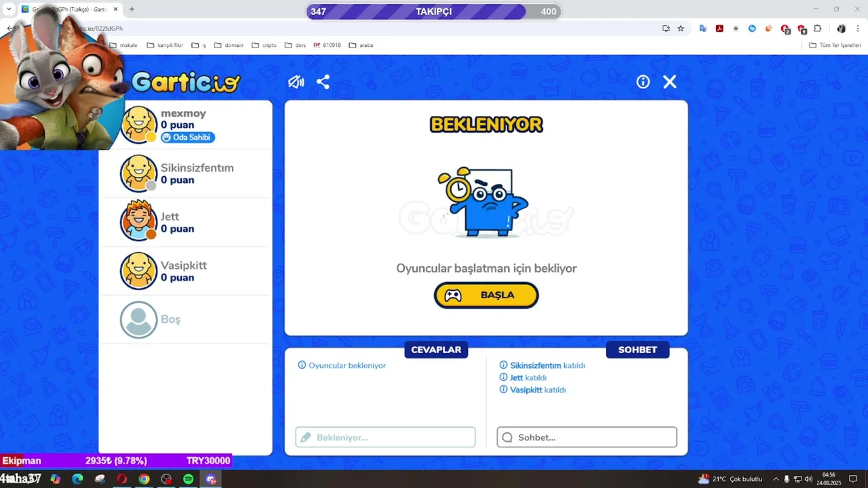The height and width of the screenshot is (488, 868).
Task: Open Opera browser from taskbar
Action: coord(122,479)
